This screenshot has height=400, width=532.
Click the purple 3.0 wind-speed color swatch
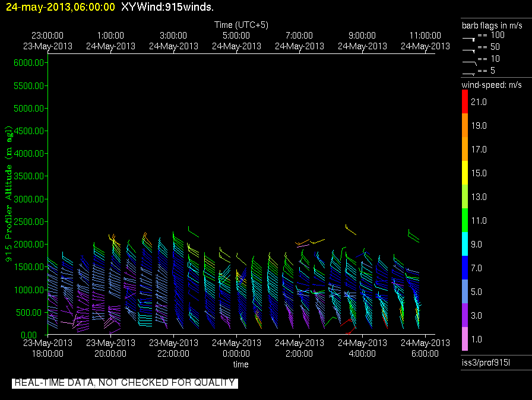coord(465,315)
